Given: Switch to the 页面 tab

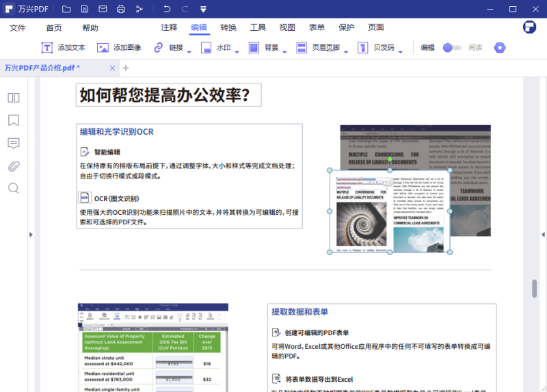Looking at the screenshot, I should 376,27.
